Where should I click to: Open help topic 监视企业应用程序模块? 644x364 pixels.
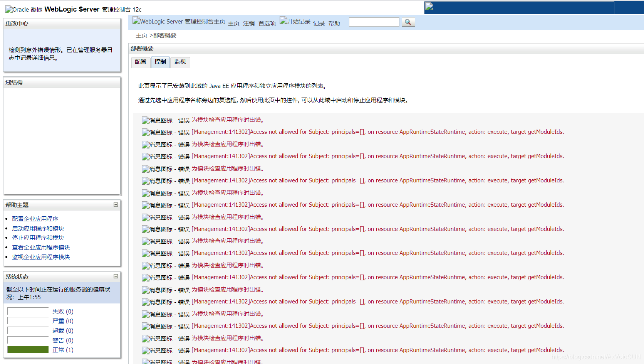41,257
